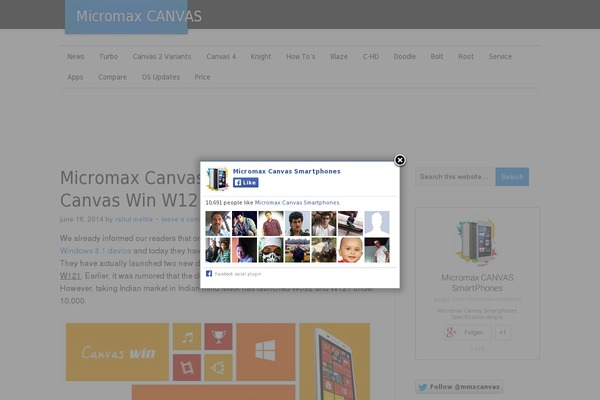Click the Facebook social plugin icon
This screenshot has width=600, height=400.
209,274
